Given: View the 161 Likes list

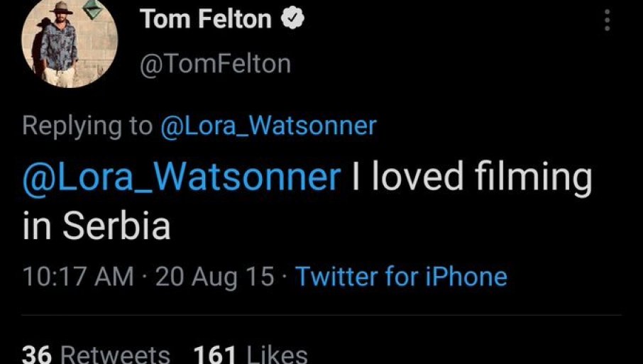Looking at the screenshot, I should (250, 354).
